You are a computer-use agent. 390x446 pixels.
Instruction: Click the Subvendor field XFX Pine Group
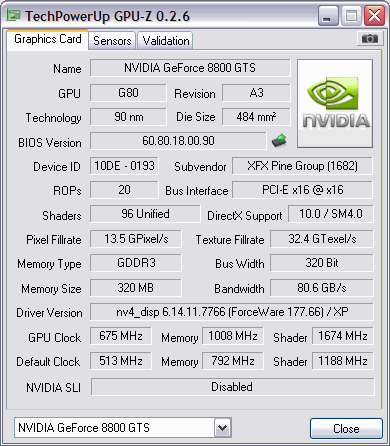[302, 166]
